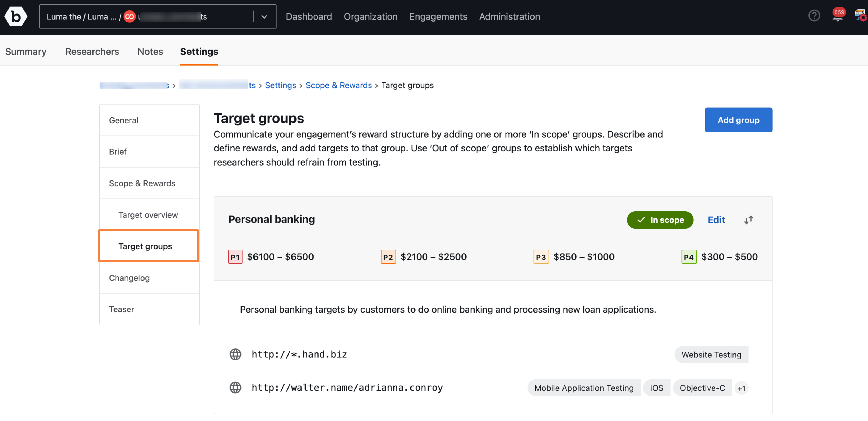868x421 pixels.
Task: Edit the Personal banking group
Action: 716,220
